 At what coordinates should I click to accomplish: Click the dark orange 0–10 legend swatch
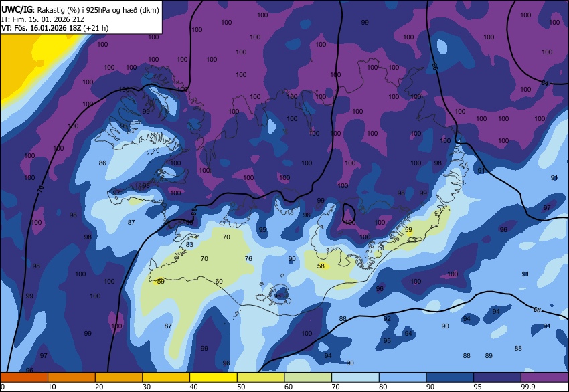(x=24, y=377)
